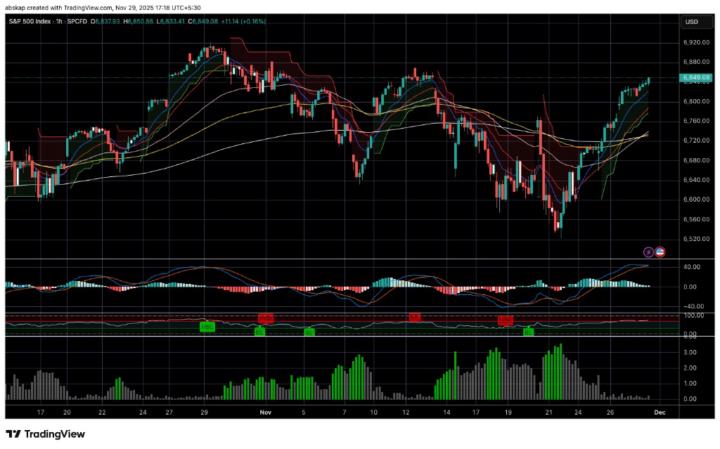Click the 1.00 label on volume axis
This screenshot has width=720, height=449.
[690, 383]
